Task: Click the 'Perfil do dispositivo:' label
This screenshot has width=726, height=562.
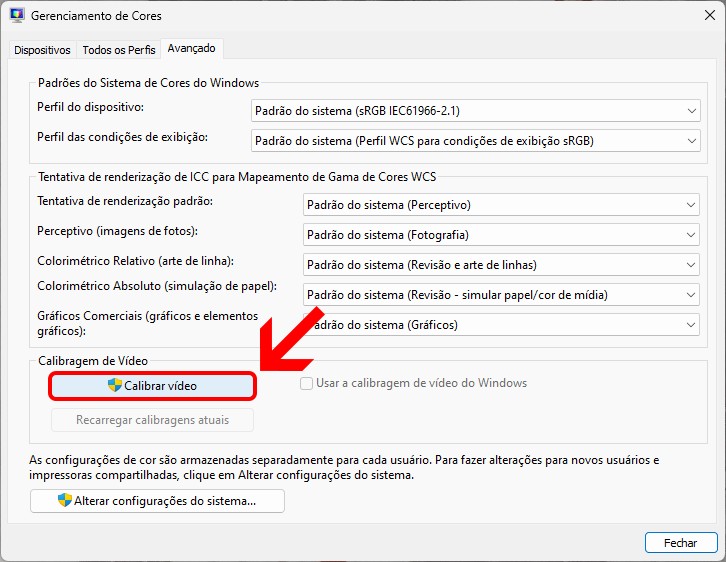Action: click(91, 107)
